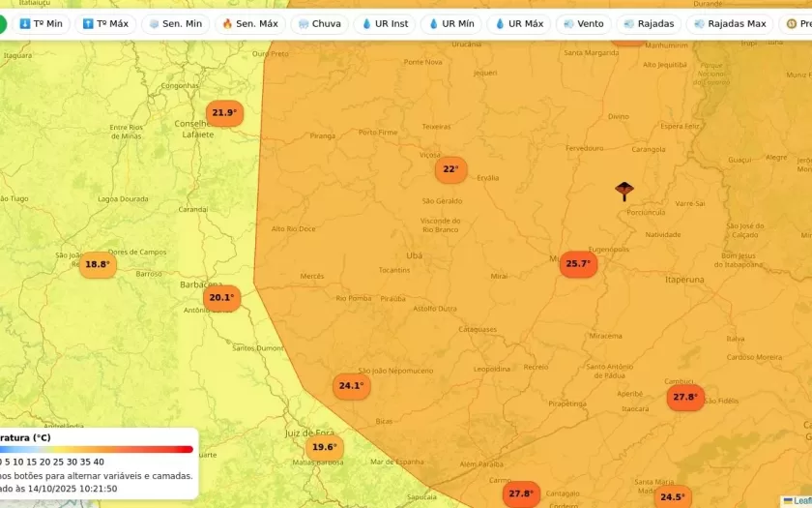
Task: Click the 27.8° marker near Cambuci
Action: pyautogui.click(x=685, y=398)
